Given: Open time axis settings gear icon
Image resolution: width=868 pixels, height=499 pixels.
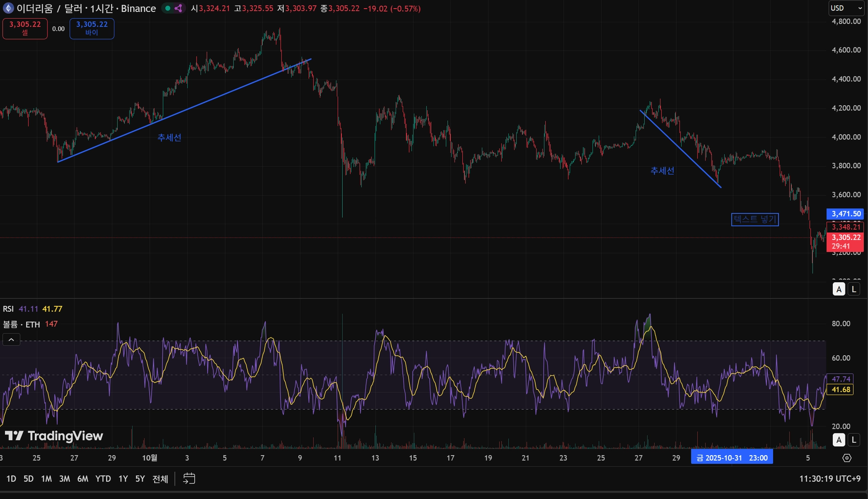Looking at the screenshot, I should [x=847, y=458].
